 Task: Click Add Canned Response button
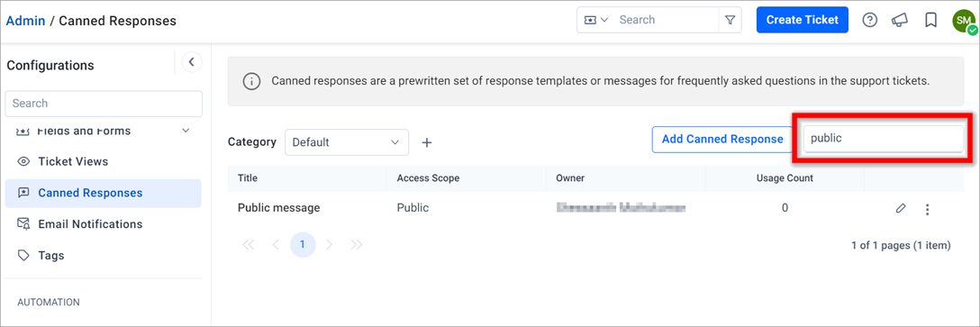pyautogui.click(x=721, y=139)
